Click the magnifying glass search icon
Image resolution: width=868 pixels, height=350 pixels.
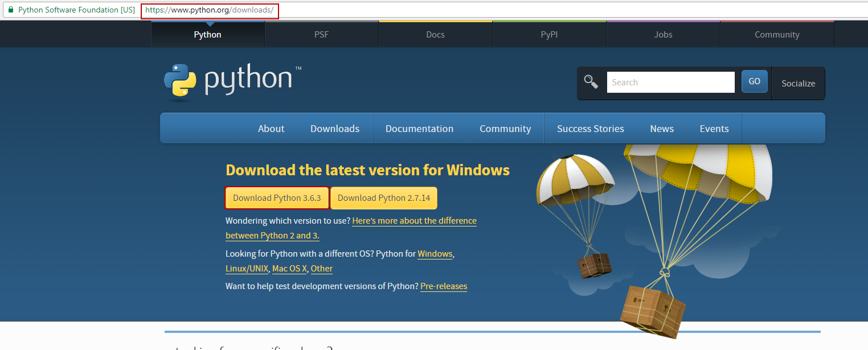point(591,82)
